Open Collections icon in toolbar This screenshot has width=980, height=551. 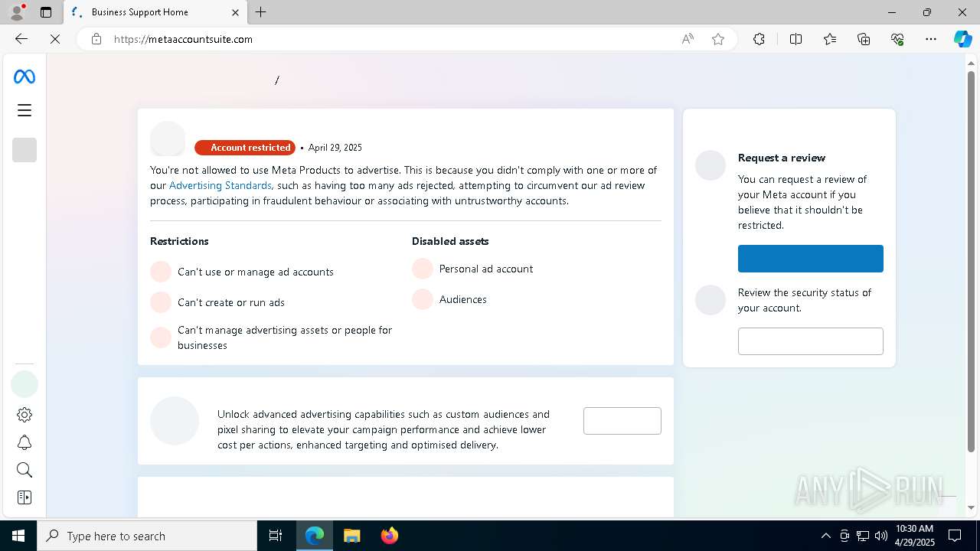[x=864, y=39]
